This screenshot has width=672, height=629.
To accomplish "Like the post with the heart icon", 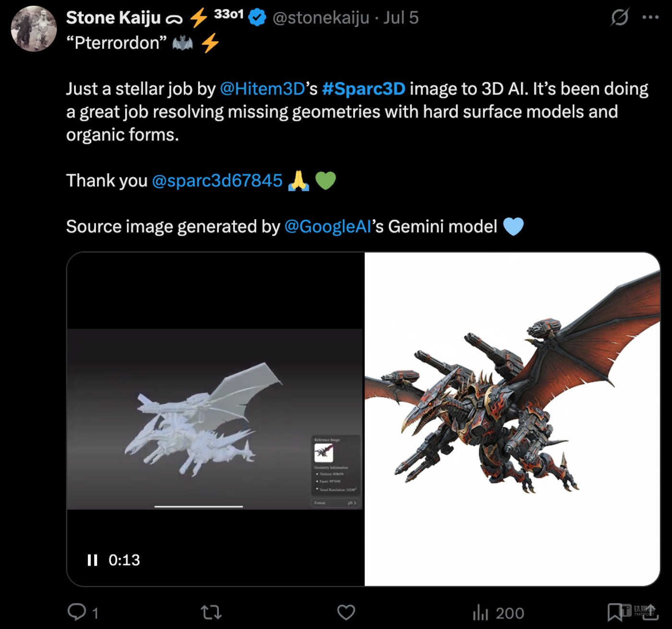I will [346, 612].
